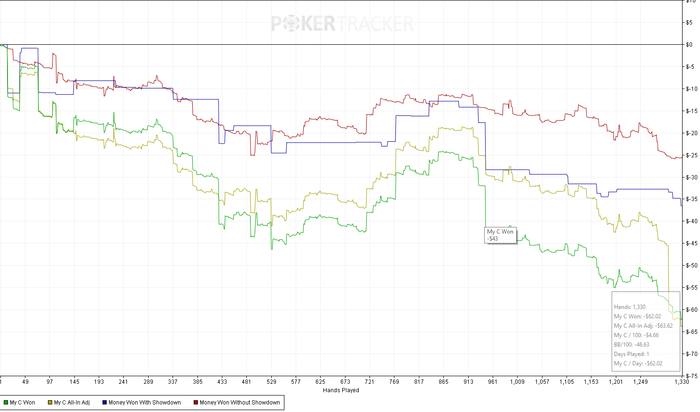
Task: Click x-axis tick label 769
Action: click(x=394, y=382)
